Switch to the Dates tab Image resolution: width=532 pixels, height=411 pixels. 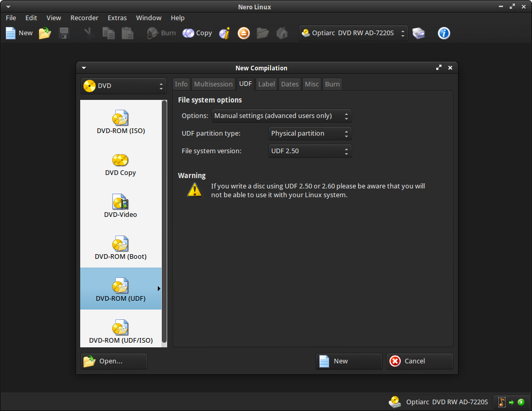pos(290,84)
